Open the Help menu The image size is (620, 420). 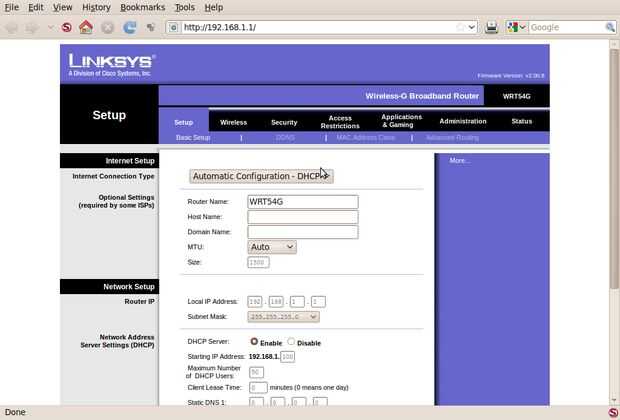[x=214, y=7]
